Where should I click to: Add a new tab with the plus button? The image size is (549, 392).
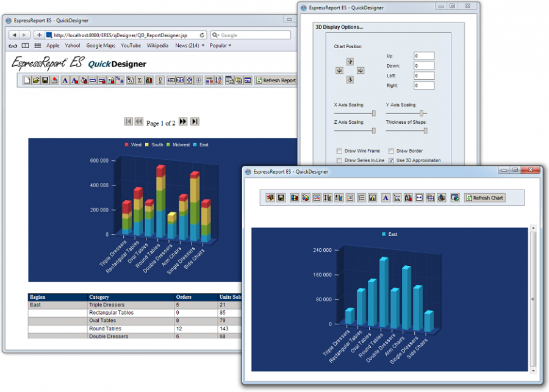pyautogui.click(x=39, y=35)
